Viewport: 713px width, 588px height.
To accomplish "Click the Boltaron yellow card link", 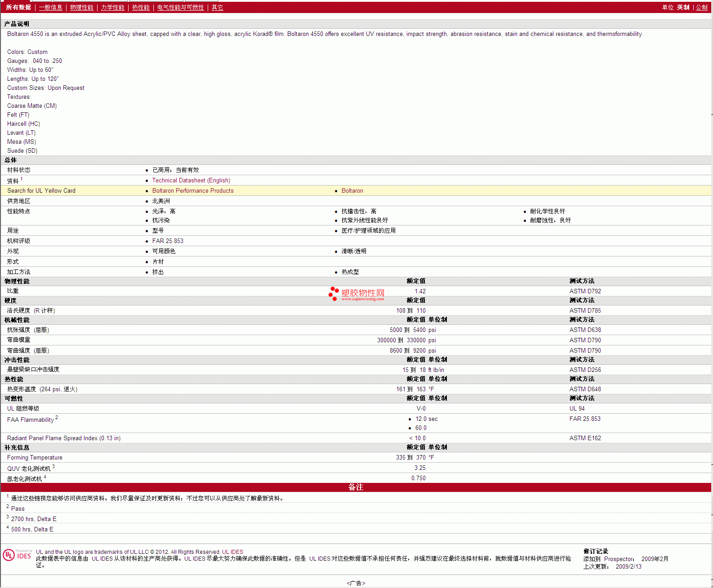I will (352, 191).
